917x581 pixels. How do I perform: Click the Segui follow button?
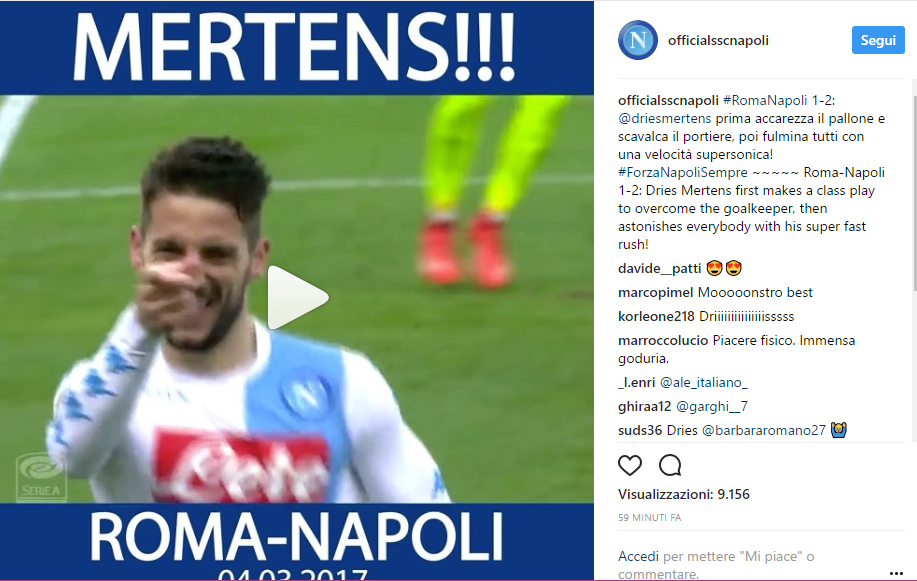(x=878, y=40)
